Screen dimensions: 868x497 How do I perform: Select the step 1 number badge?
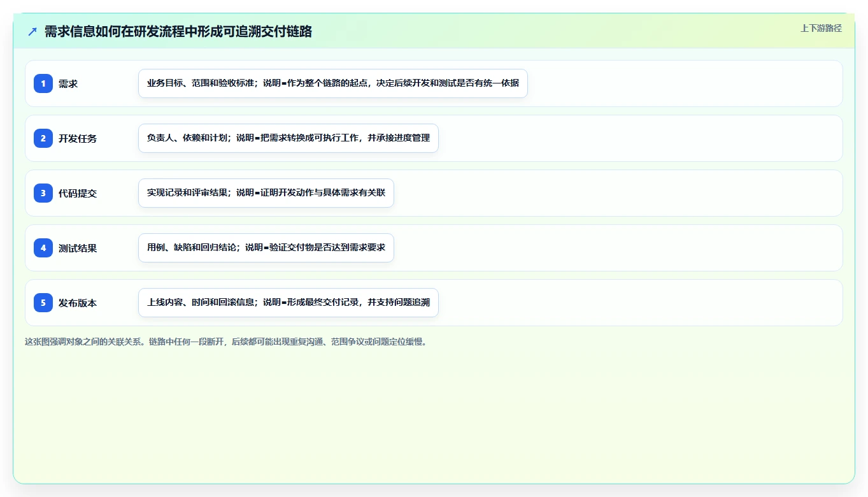click(x=43, y=83)
